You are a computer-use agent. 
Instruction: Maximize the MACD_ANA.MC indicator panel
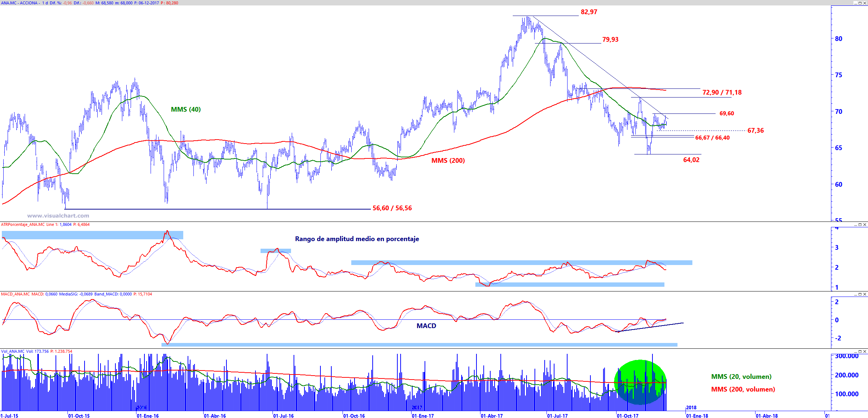[860, 294]
